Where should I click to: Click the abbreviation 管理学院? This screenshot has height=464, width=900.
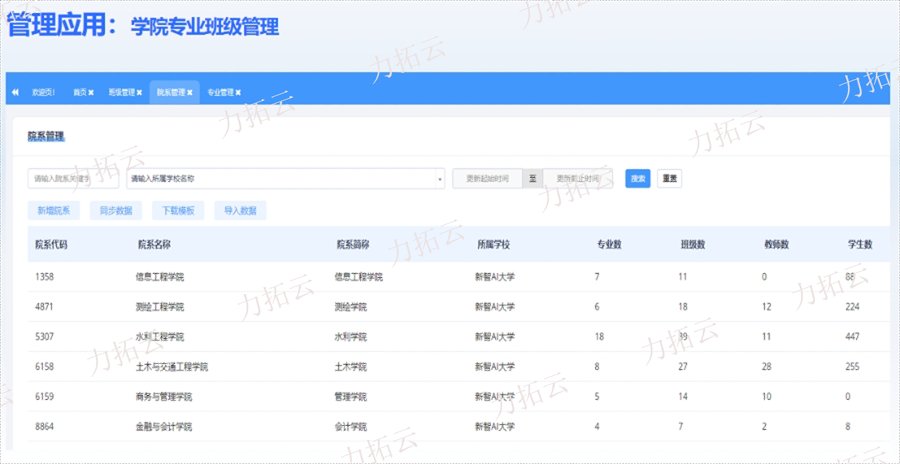pyautogui.click(x=350, y=397)
